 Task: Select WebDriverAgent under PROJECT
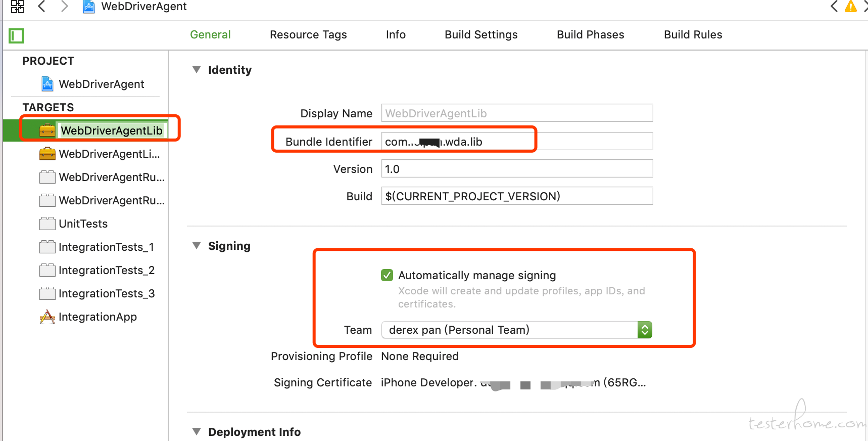click(102, 84)
